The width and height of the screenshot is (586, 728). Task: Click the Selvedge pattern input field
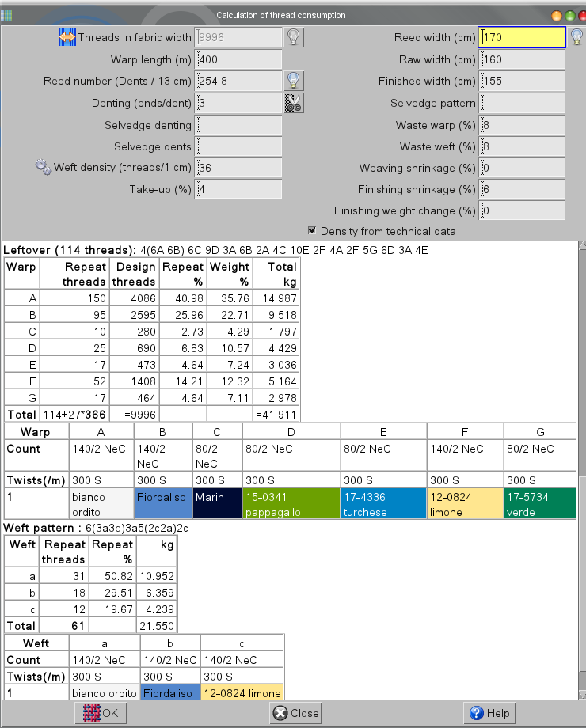pos(522,103)
